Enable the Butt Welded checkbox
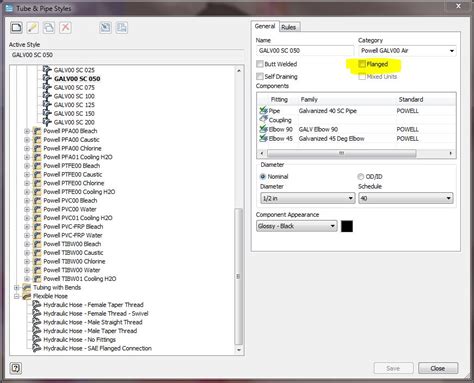Image resolution: width=474 pixels, height=383 pixels. 260,64
